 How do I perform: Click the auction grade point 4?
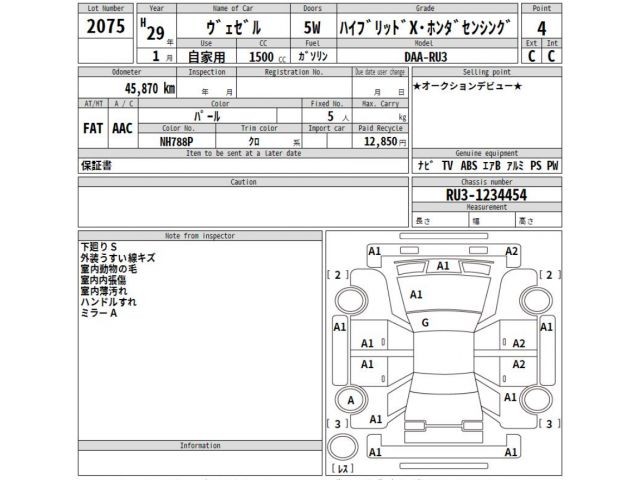[543, 28]
